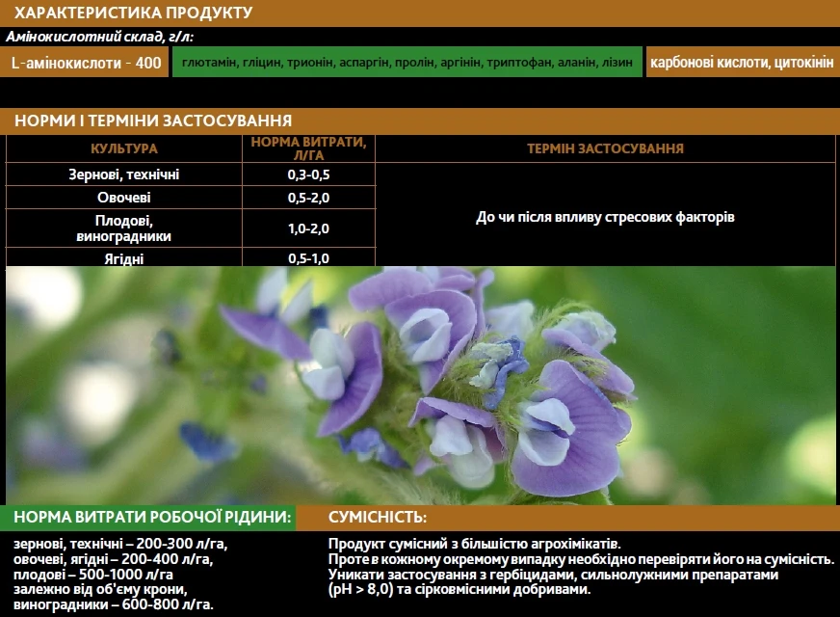Image resolution: width=840 pixels, height=617 pixels.
Task: Click the ХАРАКТЕРИСТИКА ПРОДУКТУ header bar
Action: (x=420, y=13)
